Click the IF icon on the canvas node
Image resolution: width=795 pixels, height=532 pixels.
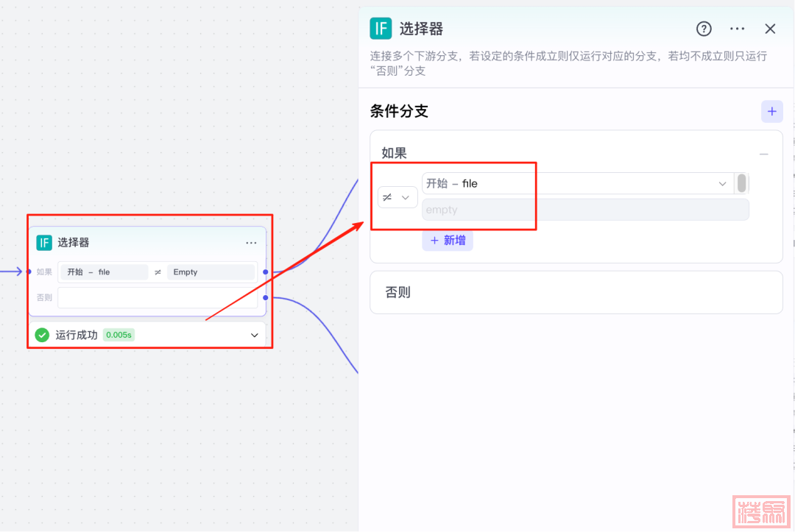44,243
